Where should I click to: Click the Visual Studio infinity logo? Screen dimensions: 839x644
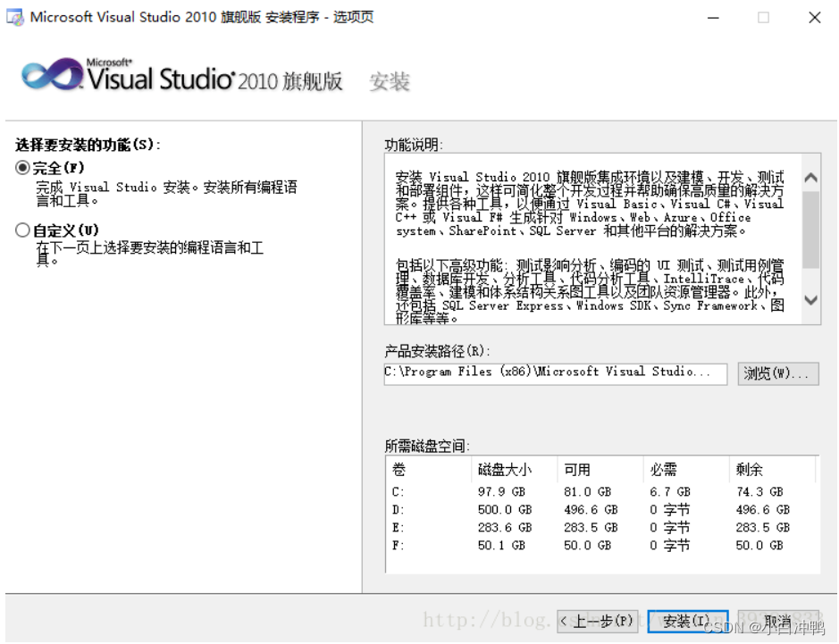(x=53, y=75)
